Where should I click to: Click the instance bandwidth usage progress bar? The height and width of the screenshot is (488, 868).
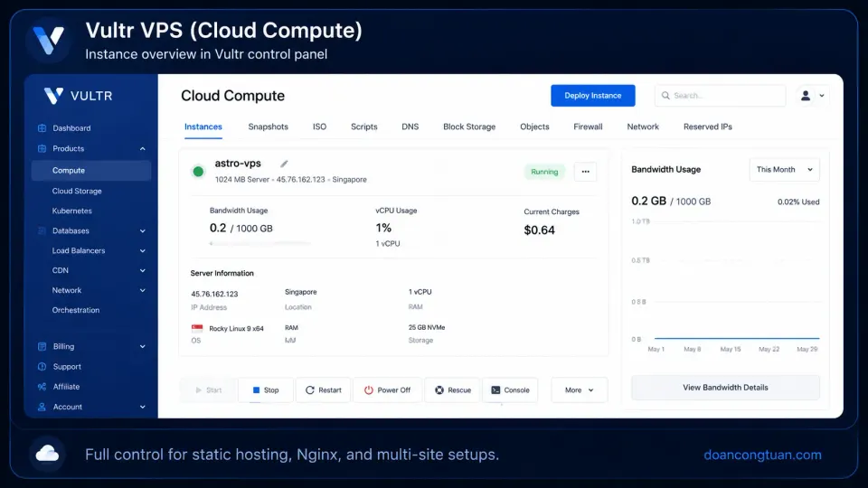click(259, 243)
